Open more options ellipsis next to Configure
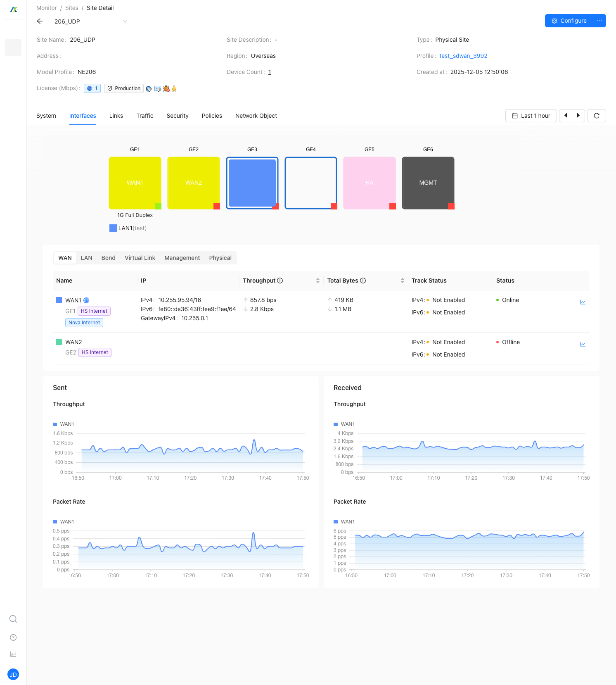Viewport: 616px width, 685px height. [x=599, y=21]
